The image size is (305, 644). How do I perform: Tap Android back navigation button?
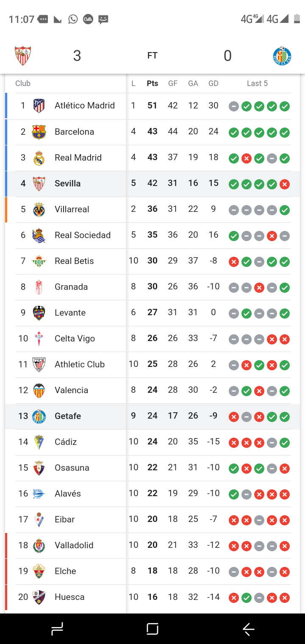tap(248, 629)
